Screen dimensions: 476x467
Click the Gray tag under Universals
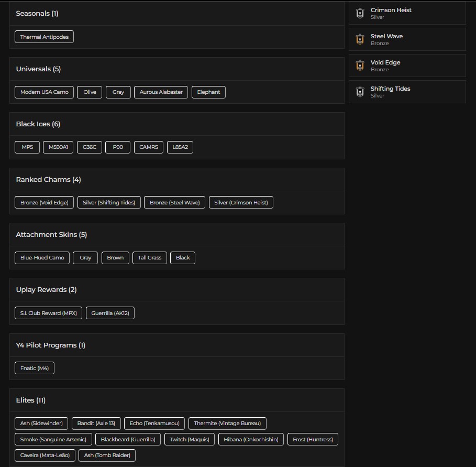(118, 92)
